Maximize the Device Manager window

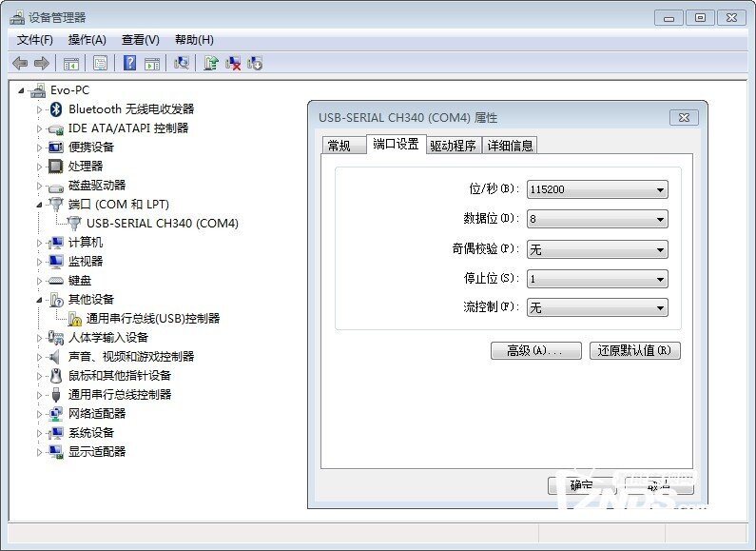click(700, 18)
